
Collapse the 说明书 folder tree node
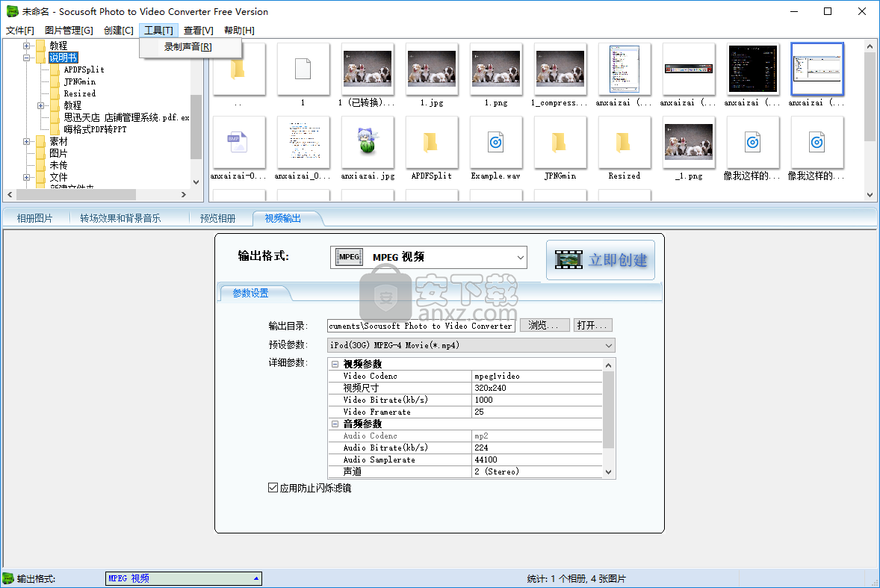[x=26, y=58]
